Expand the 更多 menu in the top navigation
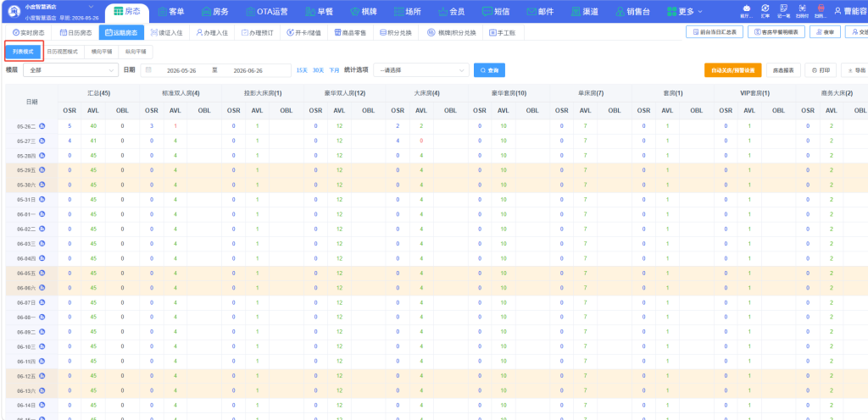The height and width of the screenshot is (420, 868). click(x=685, y=11)
